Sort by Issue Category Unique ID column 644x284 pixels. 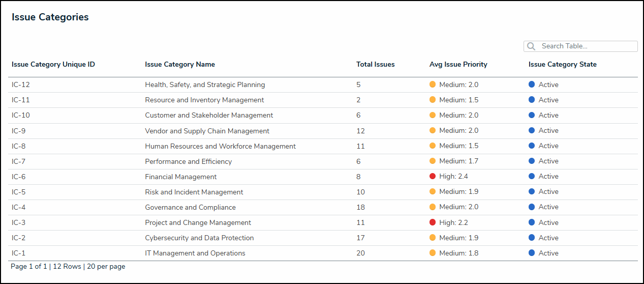point(53,65)
